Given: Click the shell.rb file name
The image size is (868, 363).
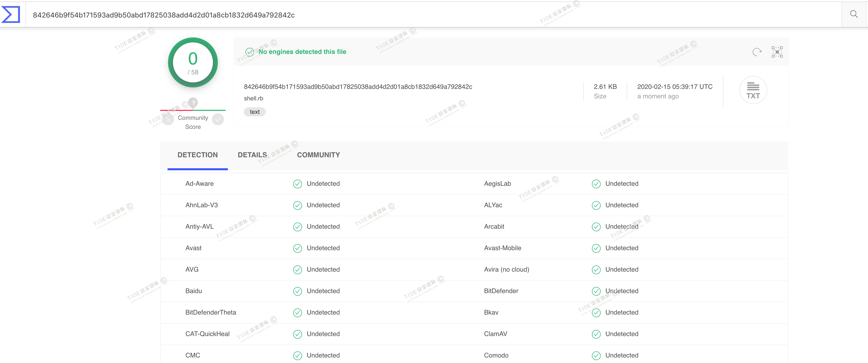Looking at the screenshot, I should (x=253, y=99).
